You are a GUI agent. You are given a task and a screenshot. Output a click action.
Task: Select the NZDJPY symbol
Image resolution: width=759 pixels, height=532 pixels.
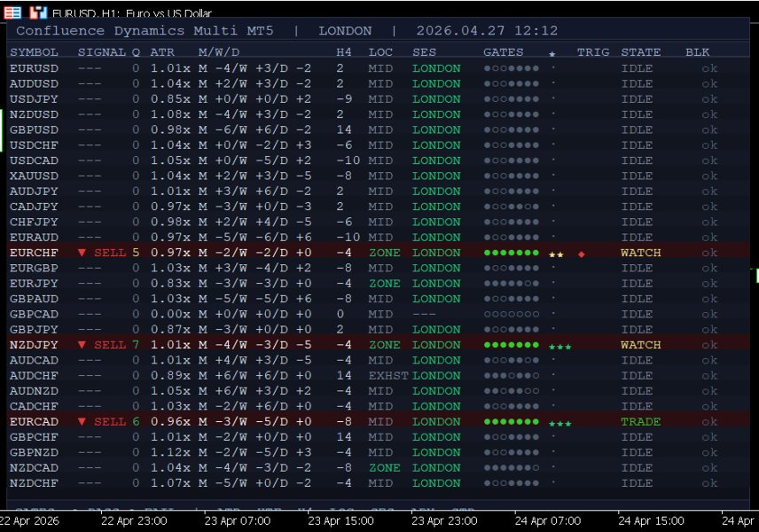coord(34,345)
